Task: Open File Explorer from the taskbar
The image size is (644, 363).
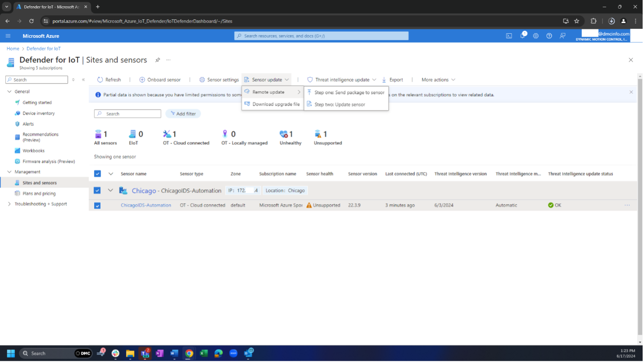Action: pos(130,354)
